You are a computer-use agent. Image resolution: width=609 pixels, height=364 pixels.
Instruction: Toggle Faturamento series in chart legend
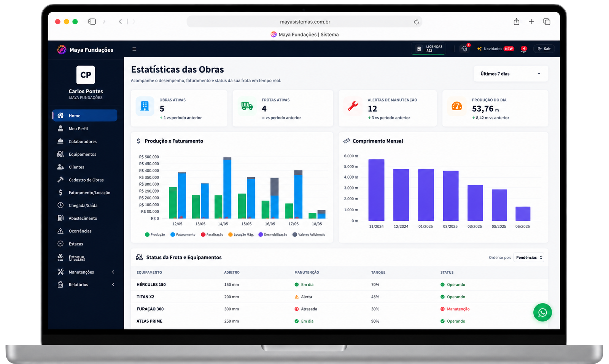click(x=183, y=234)
